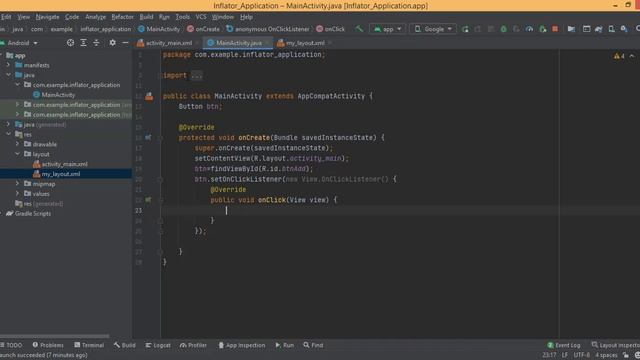Click the red Stop button
The height and width of the screenshot is (360, 640).
click(555, 29)
